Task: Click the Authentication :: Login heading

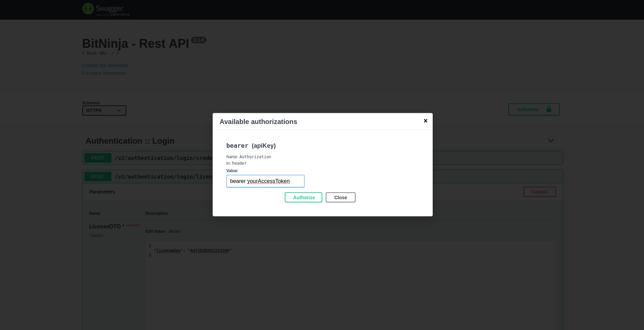Action: (130, 141)
